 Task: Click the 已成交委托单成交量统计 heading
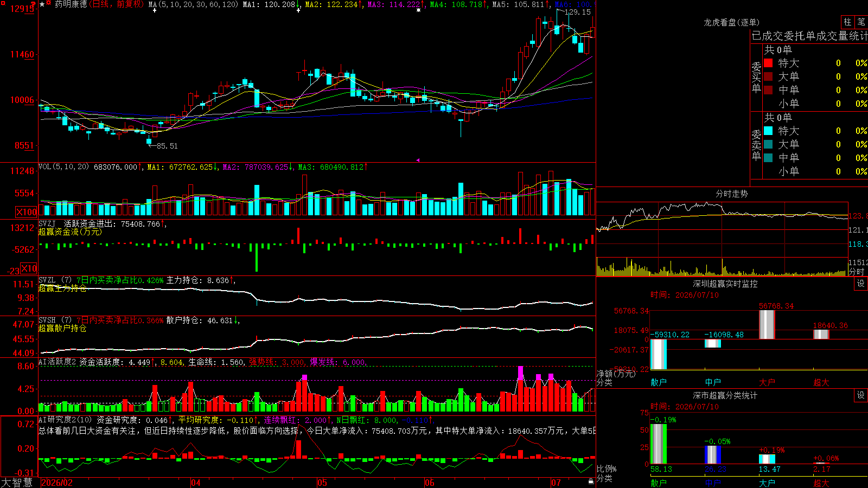coord(809,36)
